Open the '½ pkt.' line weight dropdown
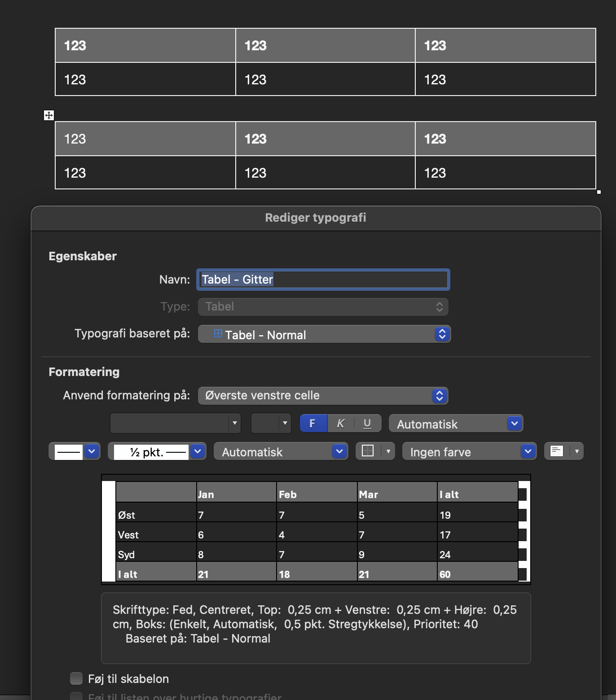The image size is (616, 700). point(157,451)
